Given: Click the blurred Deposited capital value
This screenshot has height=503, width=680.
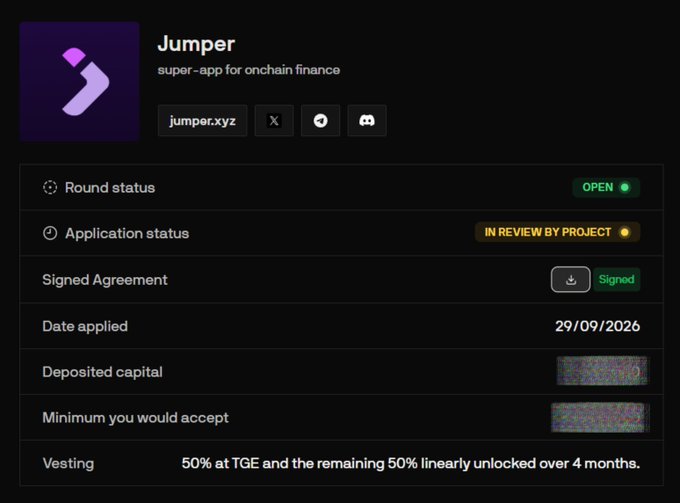Looking at the screenshot, I should click(602, 371).
